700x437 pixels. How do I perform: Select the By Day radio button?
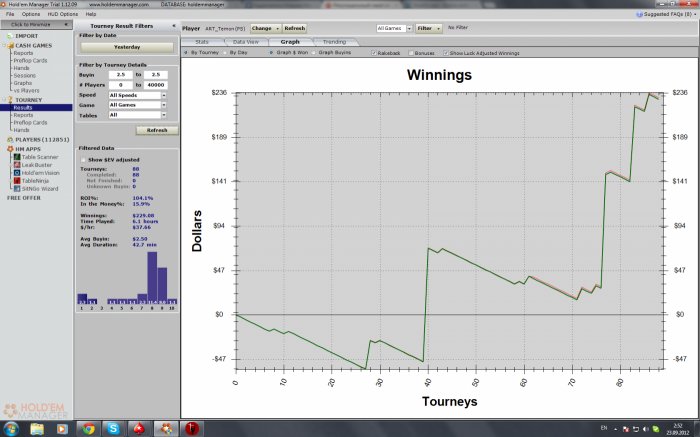pyautogui.click(x=225, y=53)
